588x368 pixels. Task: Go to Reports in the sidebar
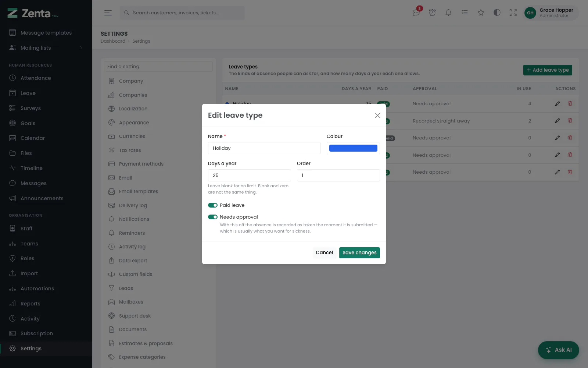[46, 304]
